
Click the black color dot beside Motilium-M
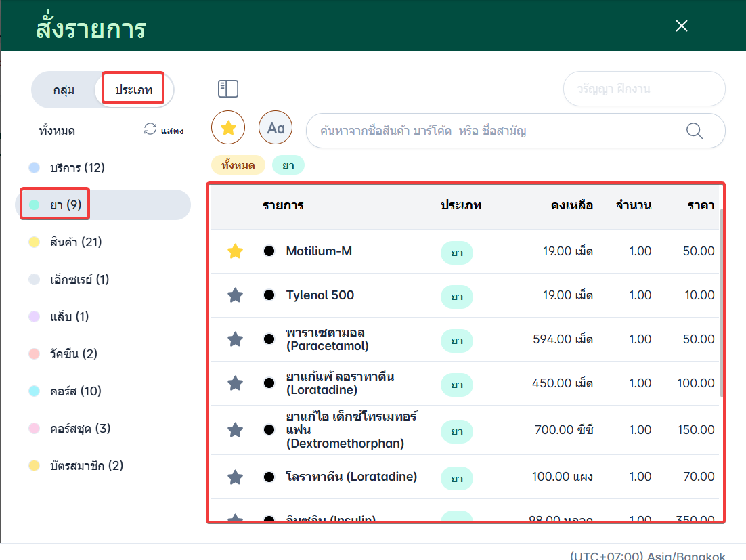[x=269, y=251]
